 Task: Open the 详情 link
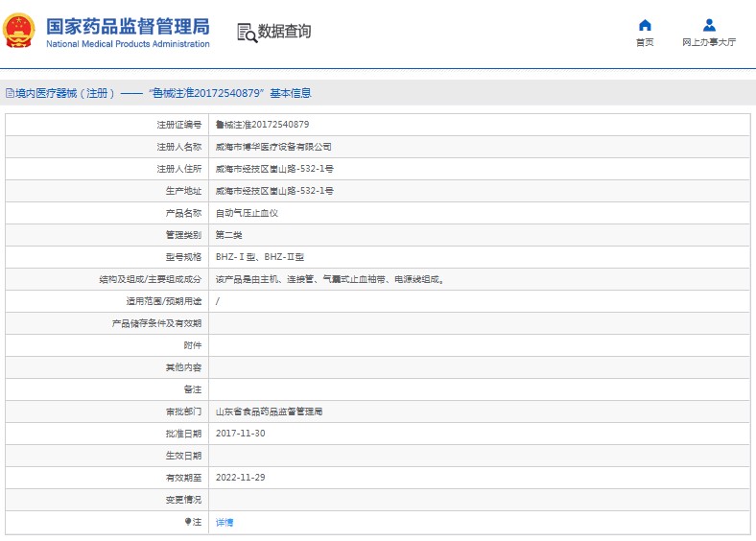[x=224, y=522]
